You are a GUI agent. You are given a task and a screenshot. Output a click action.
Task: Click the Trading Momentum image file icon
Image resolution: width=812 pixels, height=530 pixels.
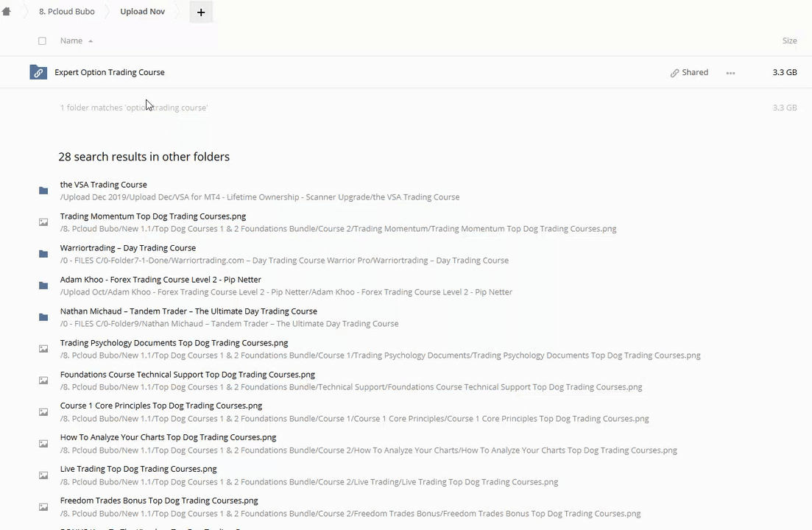pyautogui.click(x=43, y=222)
